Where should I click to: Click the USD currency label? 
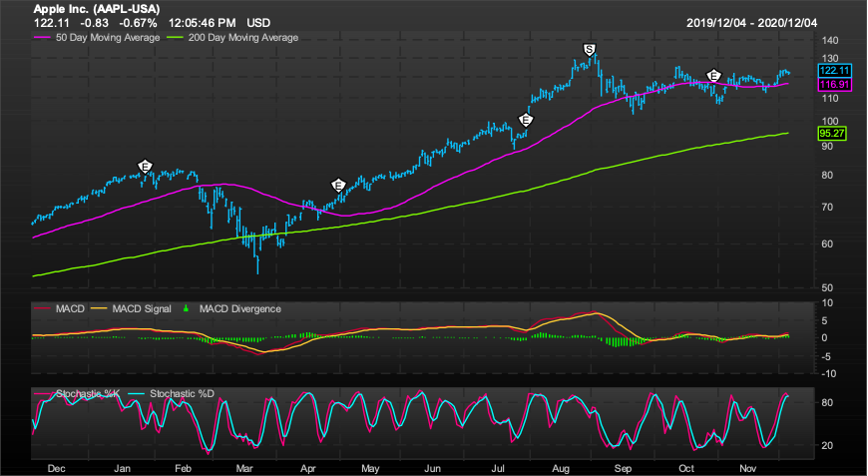point(258,23)
